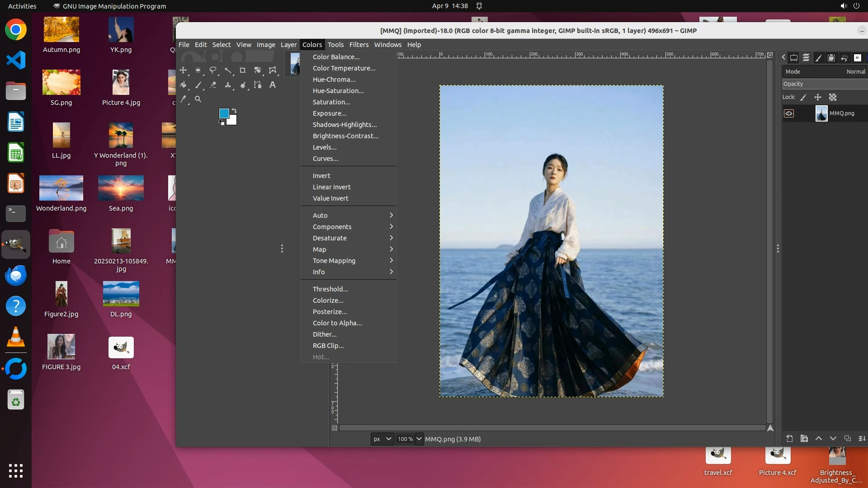
Task: Select the Clone stamp tool
Action: pyautogui.click(x=228, y=84)
